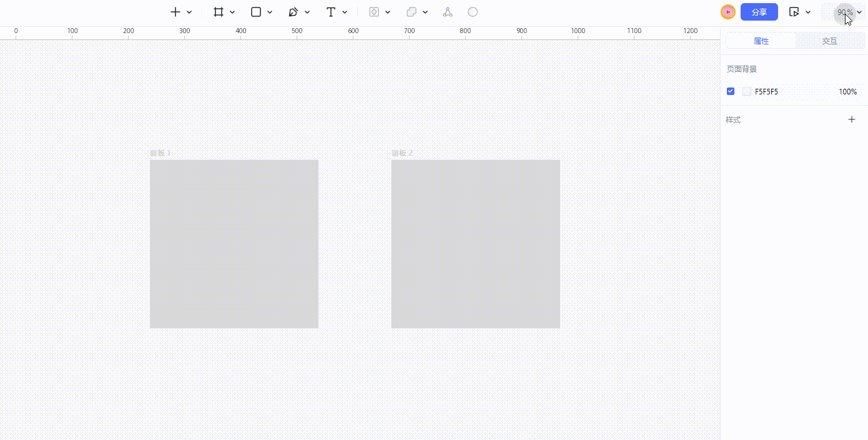Add a style with the plus button
The width and height of the screenshot is (868, 440).
click(852, 119)
